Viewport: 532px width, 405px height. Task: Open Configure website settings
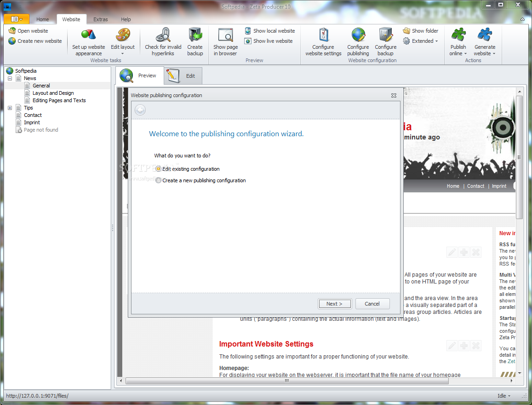pyautogui.click(x=323, y=42)
